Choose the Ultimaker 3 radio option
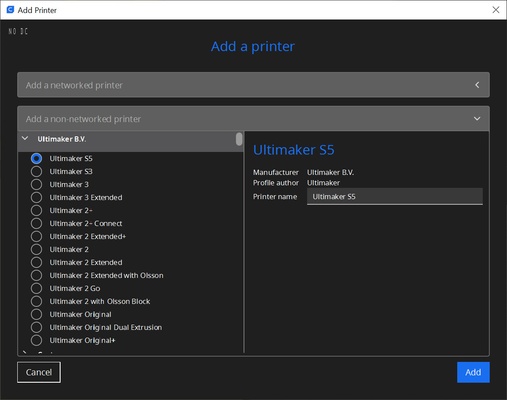This screenshot has width=507, height=400. click(36, 184)
